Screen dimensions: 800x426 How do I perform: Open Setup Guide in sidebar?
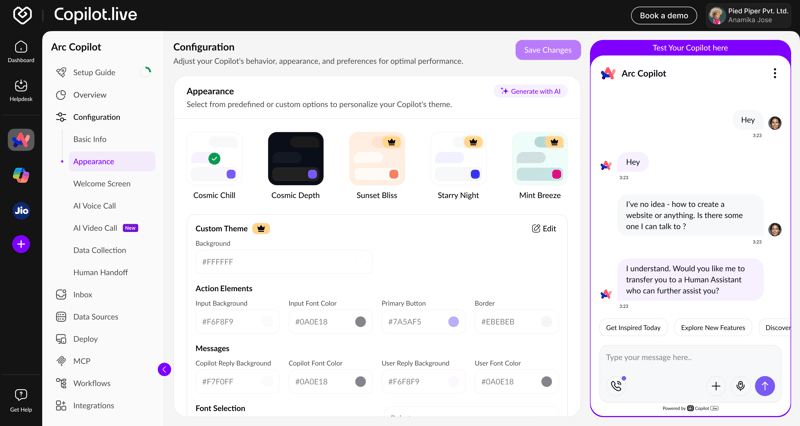(x=94, y=72)
